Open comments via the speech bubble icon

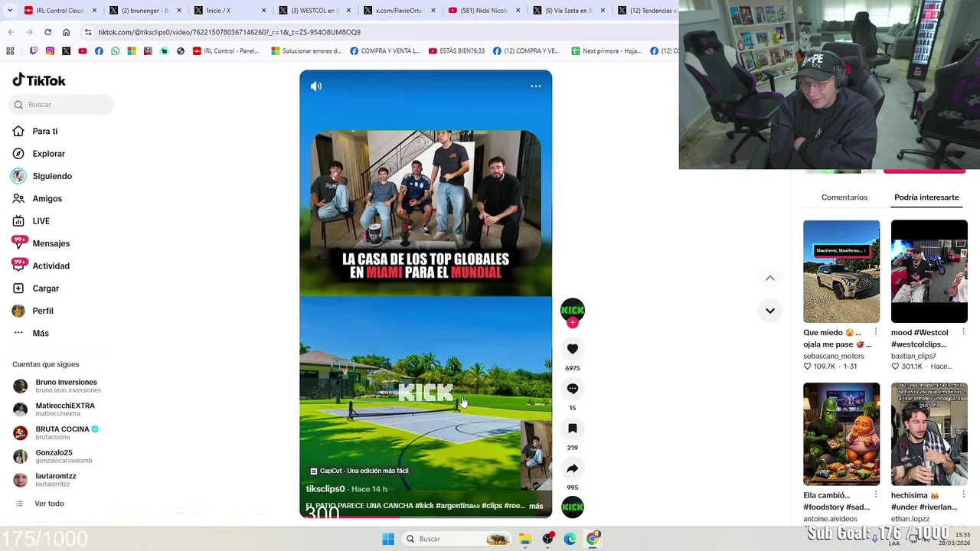tap(573, 389)
